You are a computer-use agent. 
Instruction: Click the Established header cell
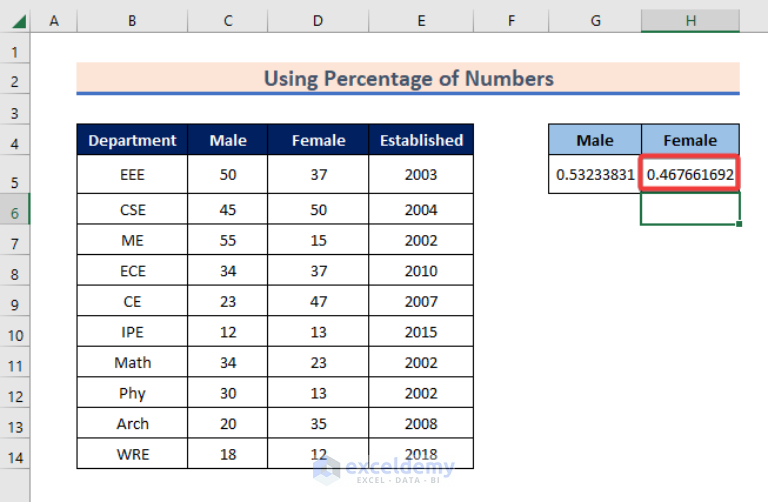tap(421, 140)
